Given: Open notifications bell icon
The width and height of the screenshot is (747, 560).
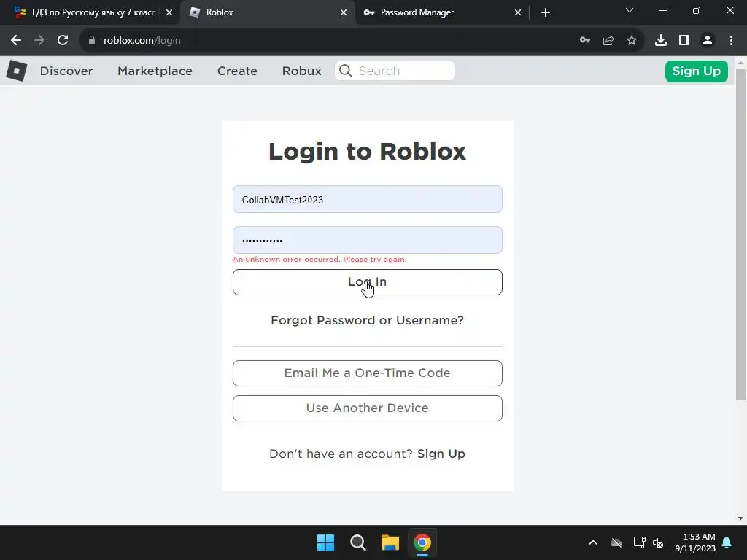Looking at the screenshot, I should point(727,542).
